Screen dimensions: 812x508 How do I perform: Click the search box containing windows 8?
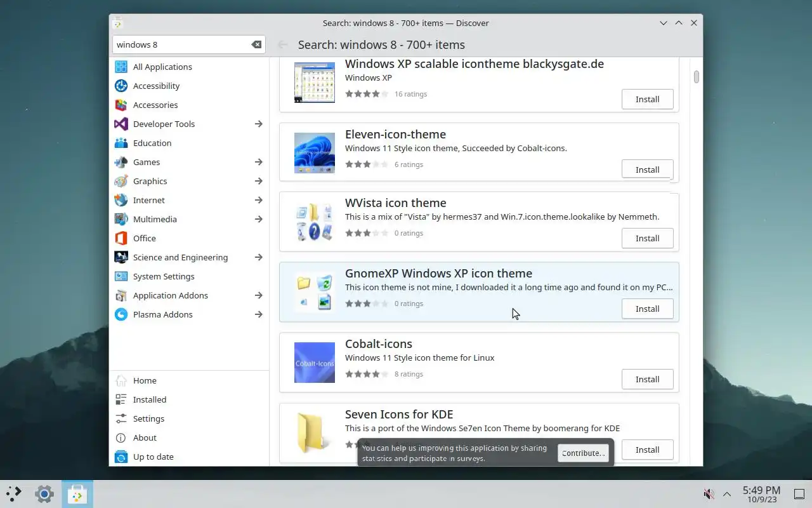(x=189, y=44)
